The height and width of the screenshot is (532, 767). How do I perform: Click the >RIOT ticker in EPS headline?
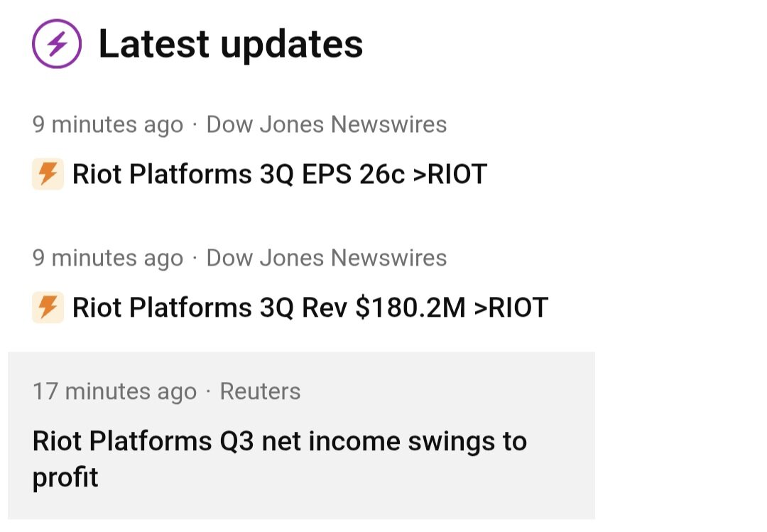[450, 174]
